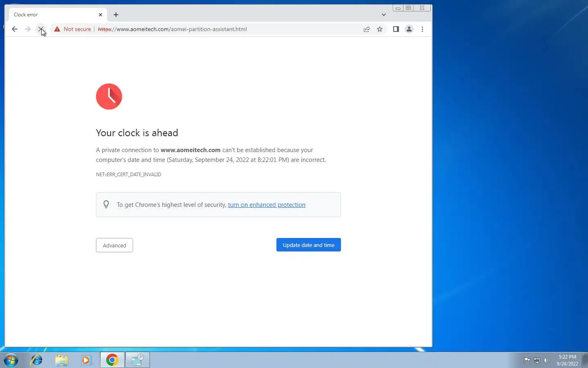This screenshot has width=588, height=368.
Task: Expand the tab search dropdown
Action: tap(383, 15)
